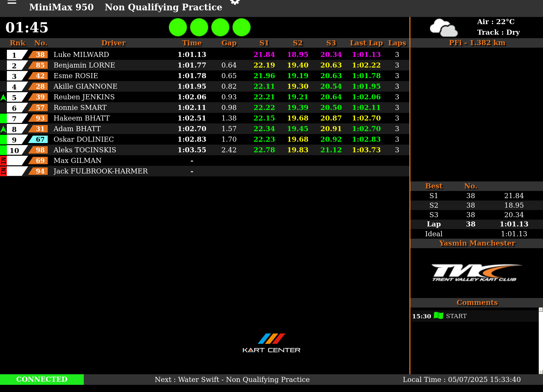This screenshot has width=543, height=392.
Task: Open the settings gear icon
Action: (235, 2)
